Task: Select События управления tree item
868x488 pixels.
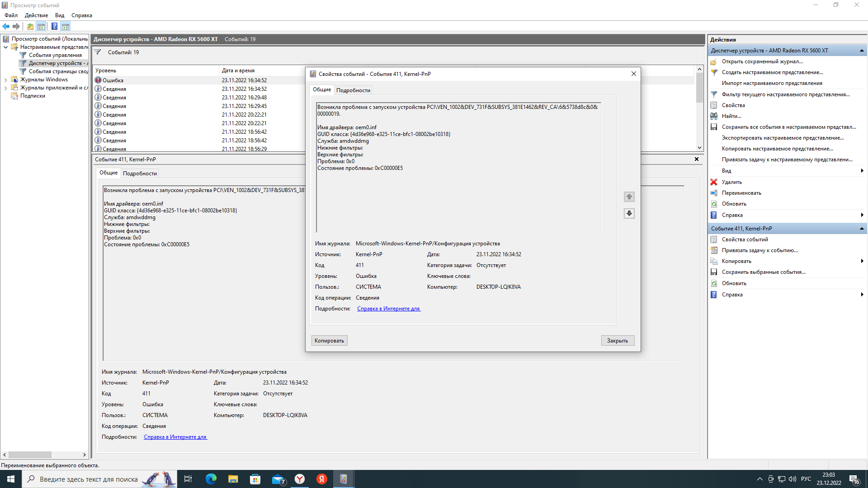Action: [55, 55]
